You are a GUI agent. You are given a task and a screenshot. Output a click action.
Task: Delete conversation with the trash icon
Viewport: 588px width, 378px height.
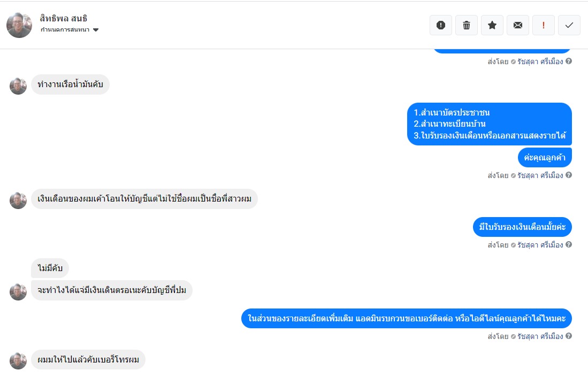pyautogui.click(x=467, y=25)
